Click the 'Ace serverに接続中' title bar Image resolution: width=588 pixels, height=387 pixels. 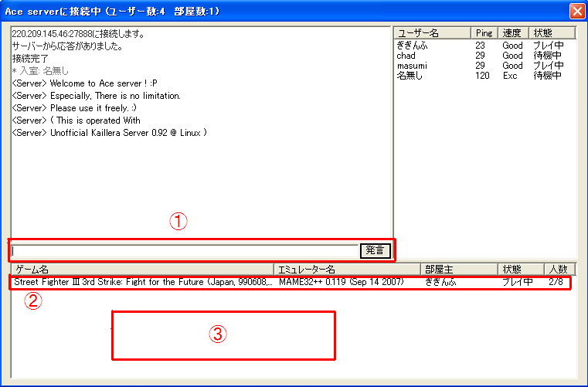pos(232,11)
